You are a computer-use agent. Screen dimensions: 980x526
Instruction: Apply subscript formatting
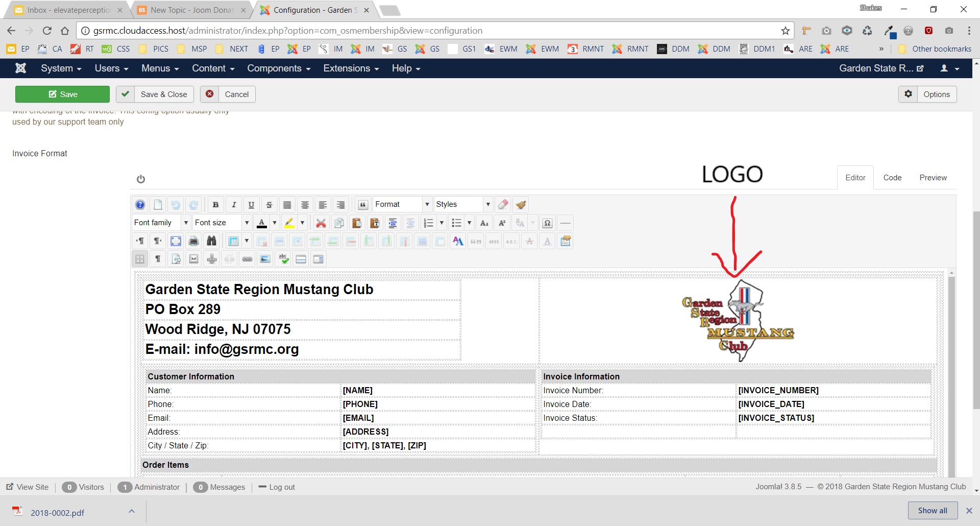pos(484,223)
